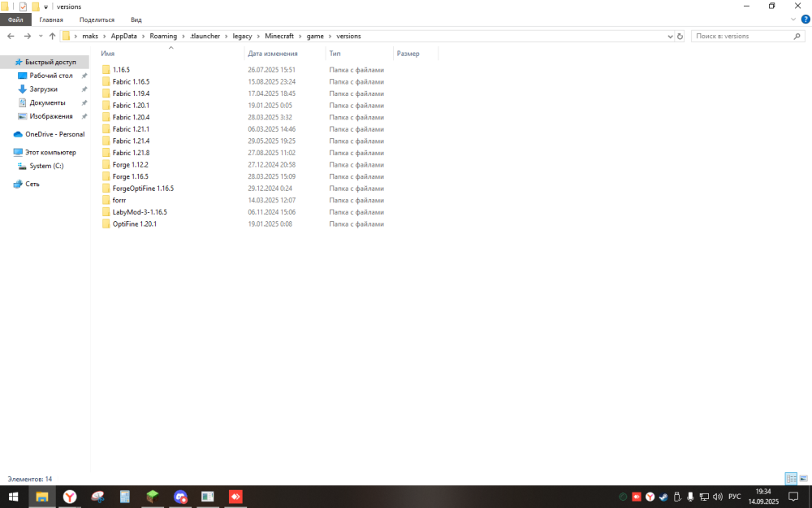Open Minecraft launcher grass block taskbar icon
Screen dimensions: 812x508
click(x=153, y=497)
